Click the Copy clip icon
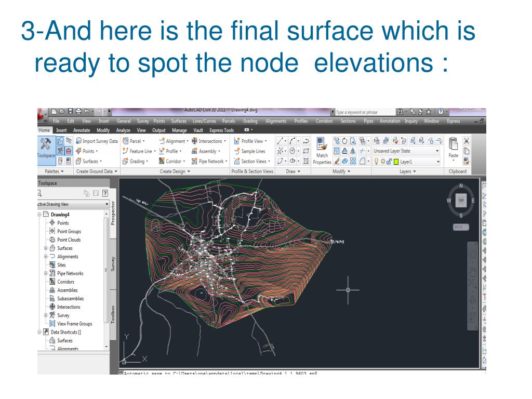 467,151
